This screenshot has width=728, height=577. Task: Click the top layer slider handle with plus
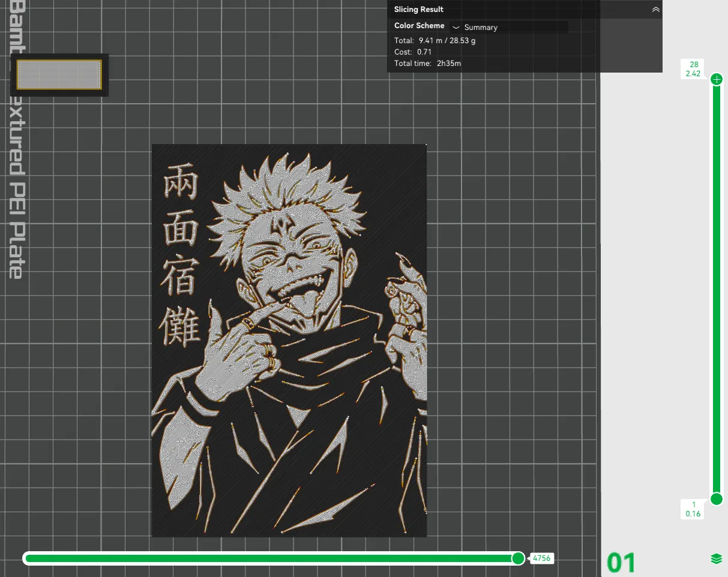716,79
